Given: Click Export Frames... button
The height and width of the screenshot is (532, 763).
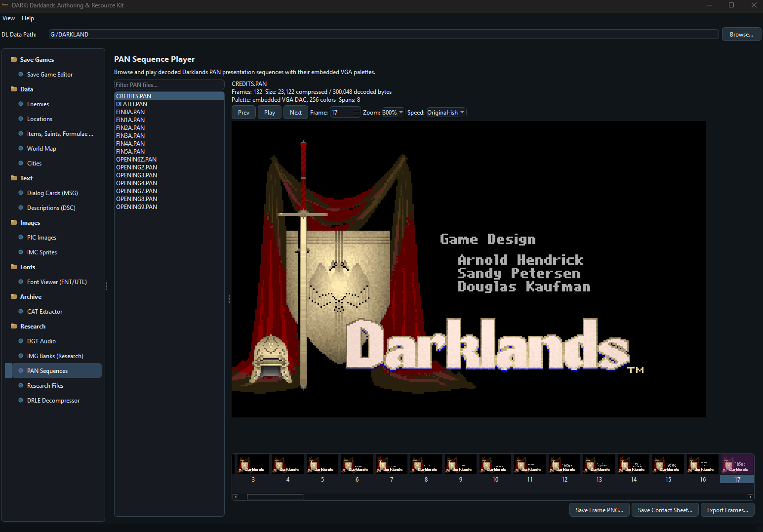Looking at the screenshot, I should click(727, 510).
